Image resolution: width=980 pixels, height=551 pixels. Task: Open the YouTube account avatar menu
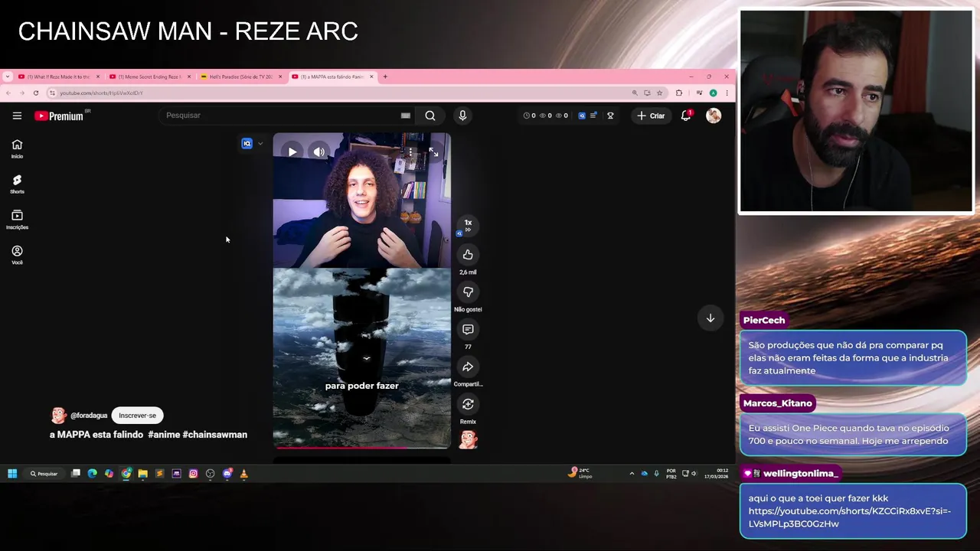(x=714, y=116)
